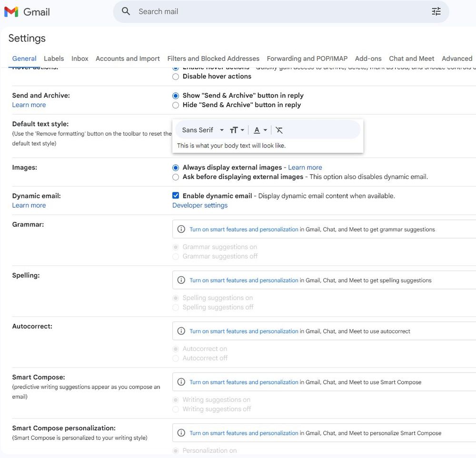
Task: Uncheck Enable dynamic email checkbox
Action: click(x=176, y=196)
